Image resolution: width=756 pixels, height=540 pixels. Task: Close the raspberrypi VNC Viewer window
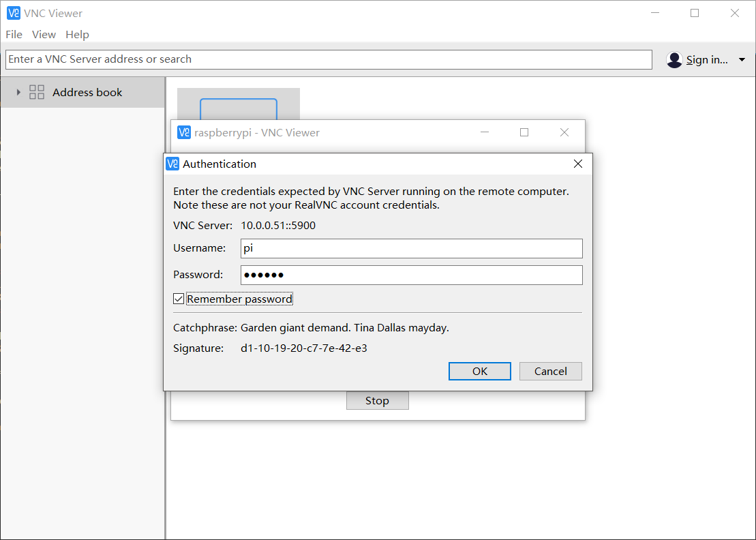pyautogui.click(x=564, y=132)
